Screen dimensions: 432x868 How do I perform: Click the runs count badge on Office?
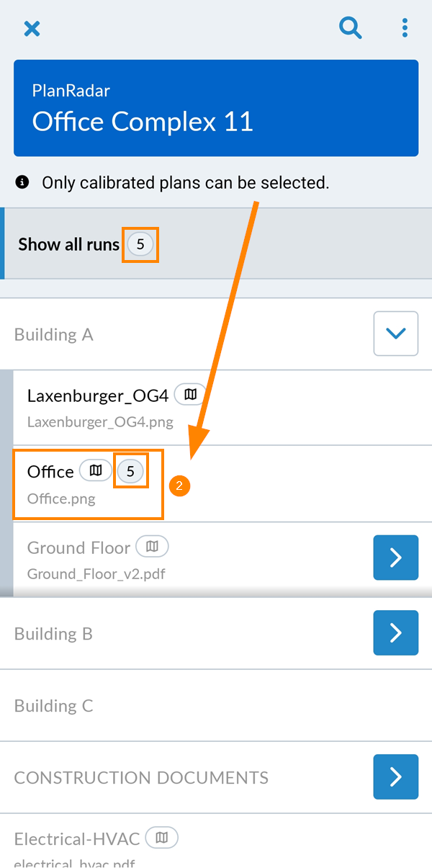[130, 471]
